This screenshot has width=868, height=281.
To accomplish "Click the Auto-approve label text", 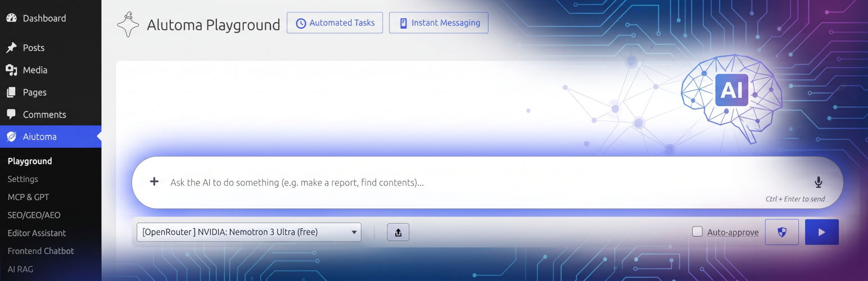I will [733, 232].
